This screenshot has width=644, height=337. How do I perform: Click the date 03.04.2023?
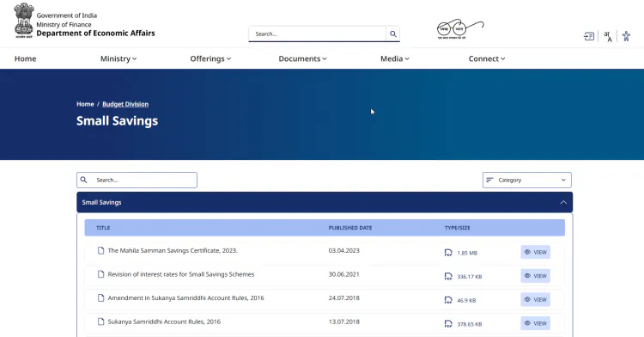tap(343, 250)
